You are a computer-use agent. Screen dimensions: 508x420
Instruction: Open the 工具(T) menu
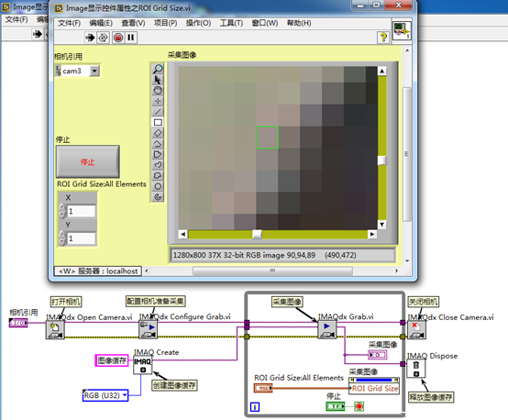pos(231,23)
